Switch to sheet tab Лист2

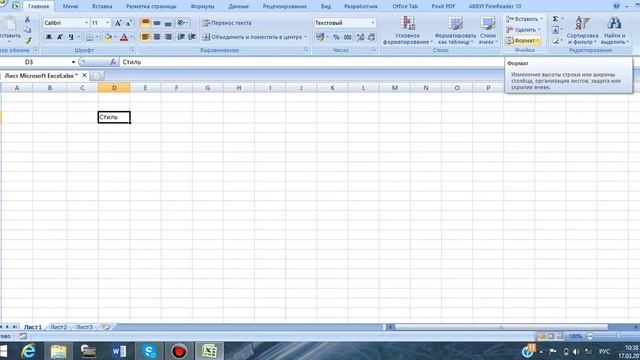59,327
